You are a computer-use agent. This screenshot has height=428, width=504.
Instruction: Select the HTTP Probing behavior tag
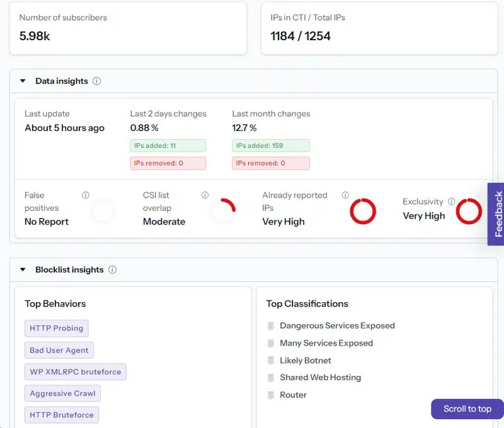coord(57,329)
